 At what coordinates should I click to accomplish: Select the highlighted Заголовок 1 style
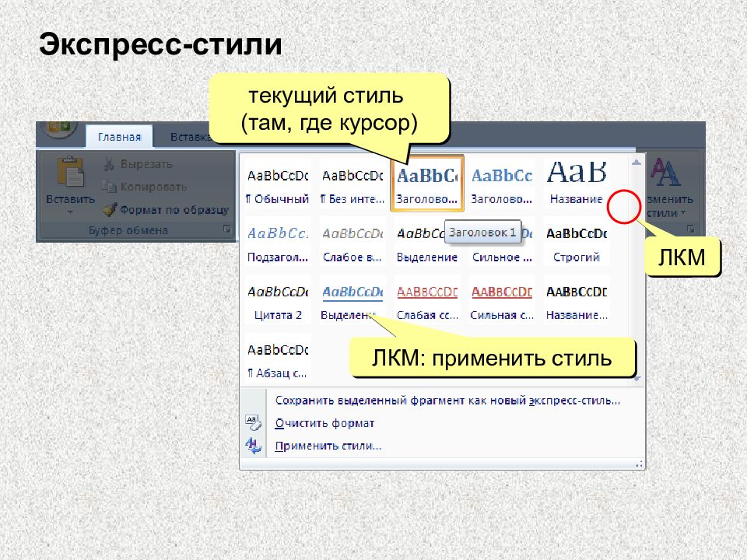pos(427,184)
